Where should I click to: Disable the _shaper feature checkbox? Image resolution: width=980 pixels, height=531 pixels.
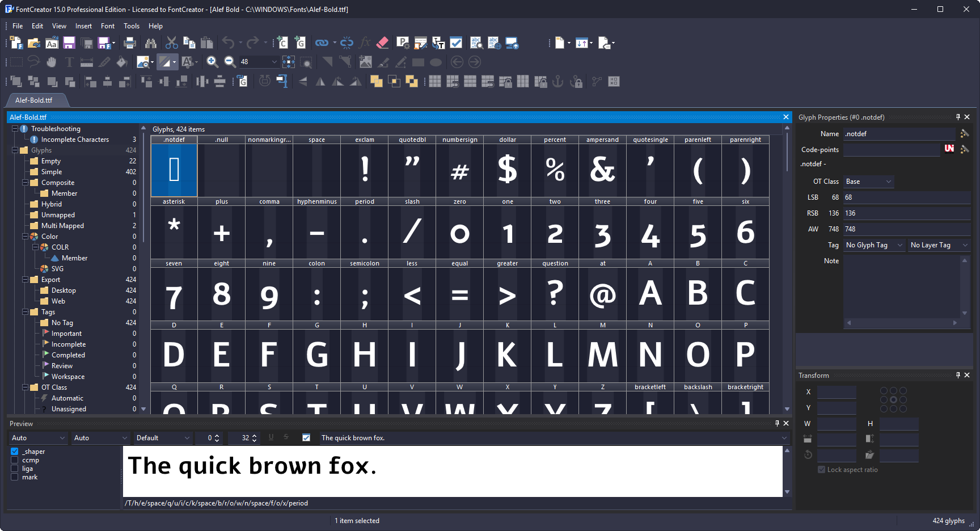15,452
